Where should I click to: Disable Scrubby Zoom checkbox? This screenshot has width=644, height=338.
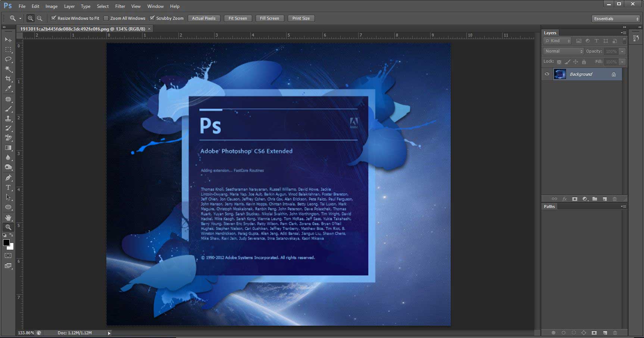[152, 18]
